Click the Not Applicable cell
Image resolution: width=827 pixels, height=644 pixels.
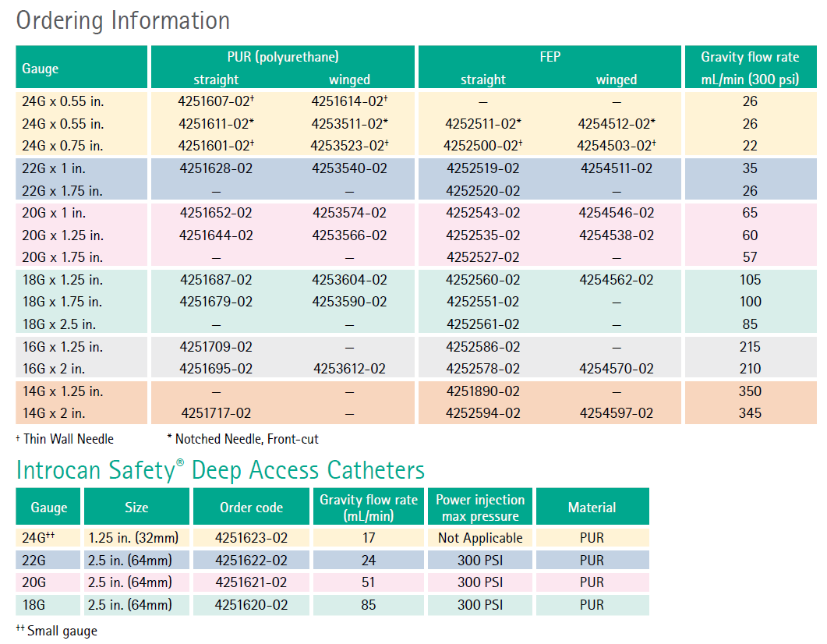(x=480, y=538)
